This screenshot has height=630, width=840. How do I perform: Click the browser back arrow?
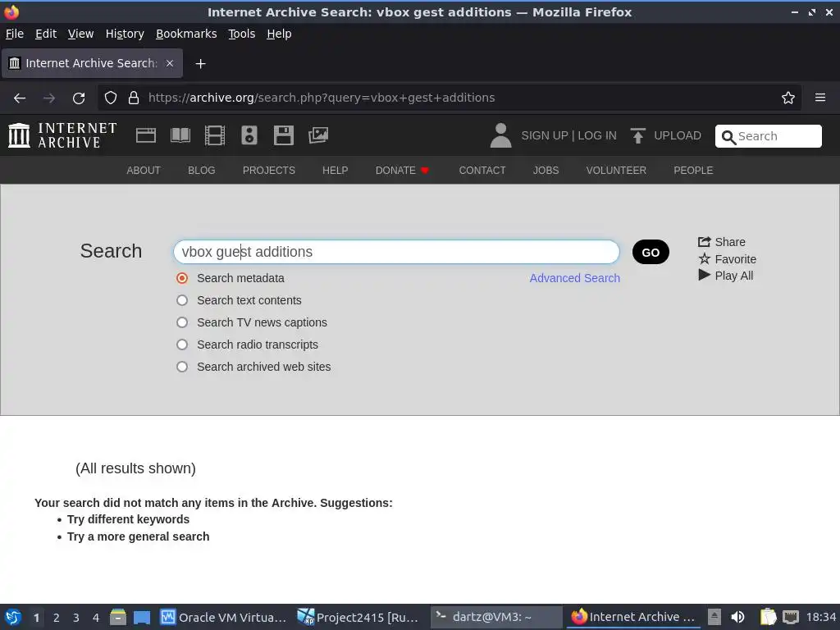click(x=20, y=98)
